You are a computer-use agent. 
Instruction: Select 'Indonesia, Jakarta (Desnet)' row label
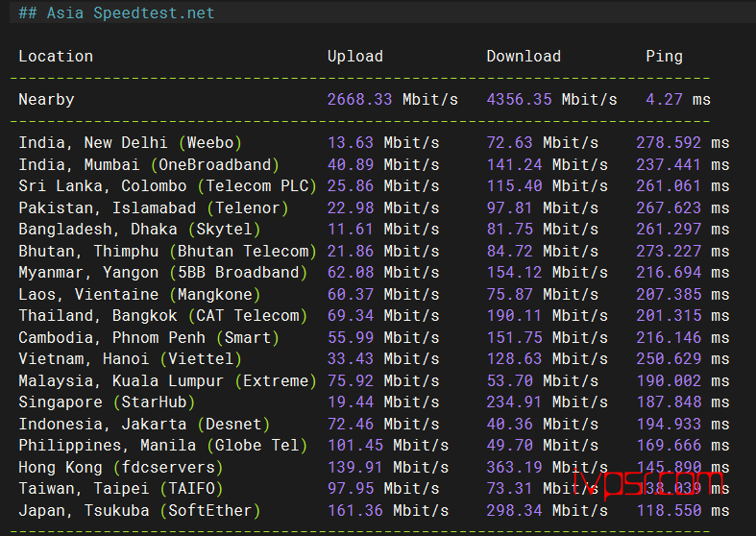144,426
